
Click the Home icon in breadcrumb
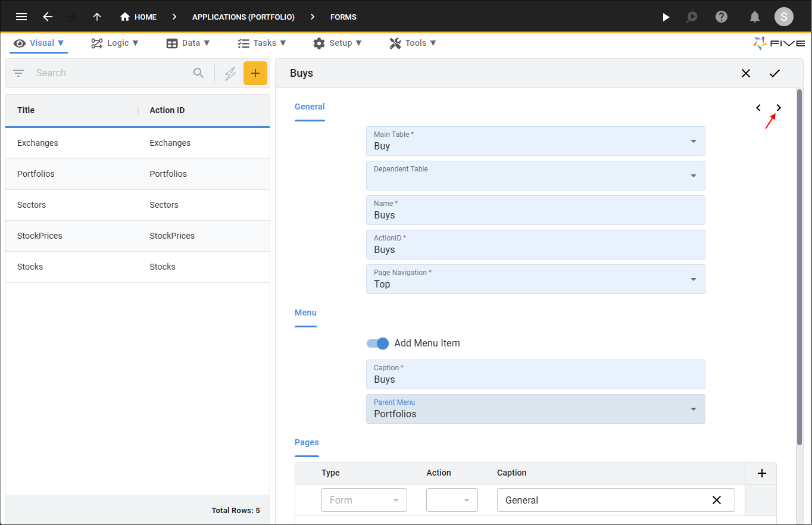(x=125, y=17)
